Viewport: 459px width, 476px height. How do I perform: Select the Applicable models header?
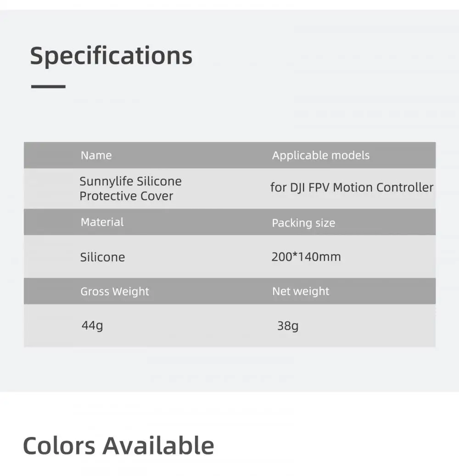coord(320,155)
